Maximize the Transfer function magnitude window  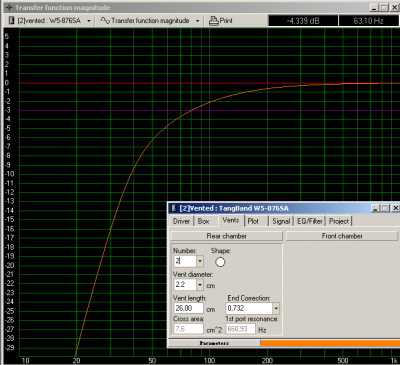(384, 7)
